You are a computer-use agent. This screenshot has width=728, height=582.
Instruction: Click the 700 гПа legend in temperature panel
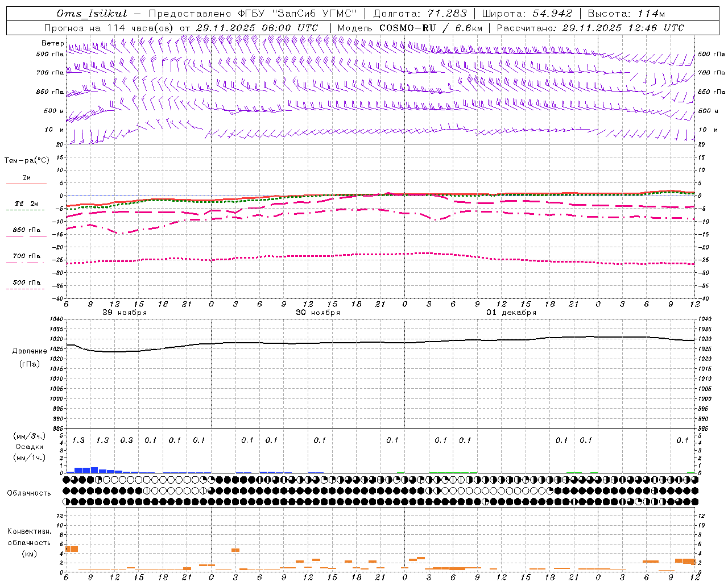26,256
